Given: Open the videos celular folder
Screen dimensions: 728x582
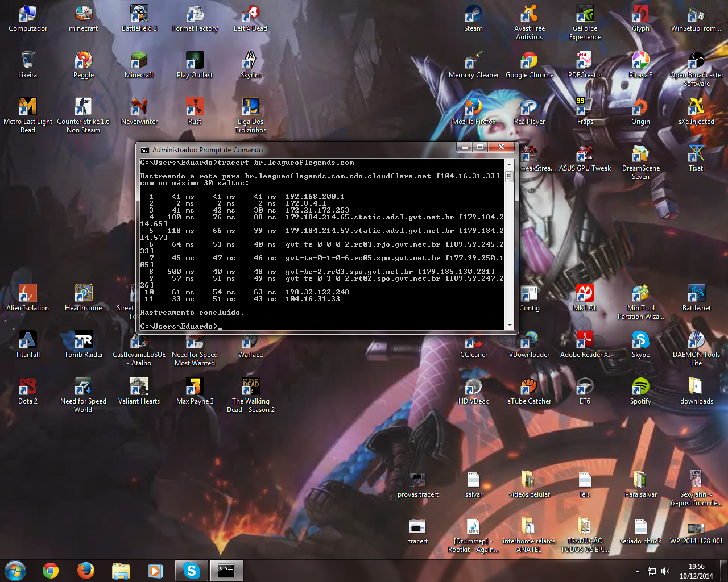Looking at the screenshot, I should [x=530, y=485].
